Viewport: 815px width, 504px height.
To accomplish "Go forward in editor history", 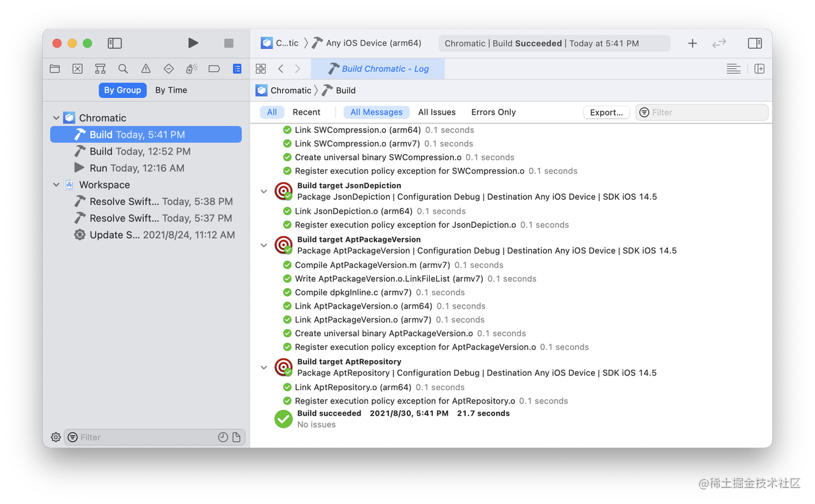I will 297,69.
